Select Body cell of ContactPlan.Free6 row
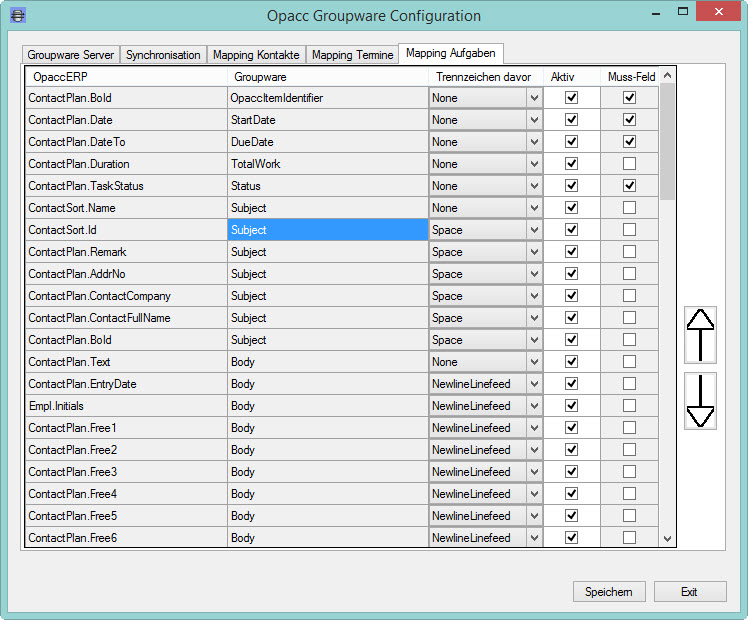Screen dimensions: 748x620 [x=328, y=537]
